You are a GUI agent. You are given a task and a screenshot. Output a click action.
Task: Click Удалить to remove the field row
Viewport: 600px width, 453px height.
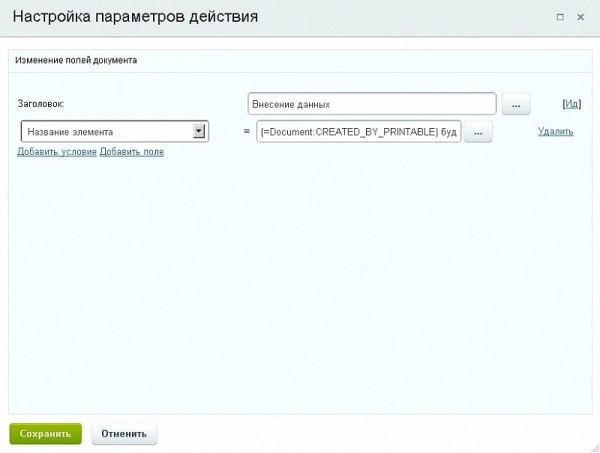(x=555, y=131)
